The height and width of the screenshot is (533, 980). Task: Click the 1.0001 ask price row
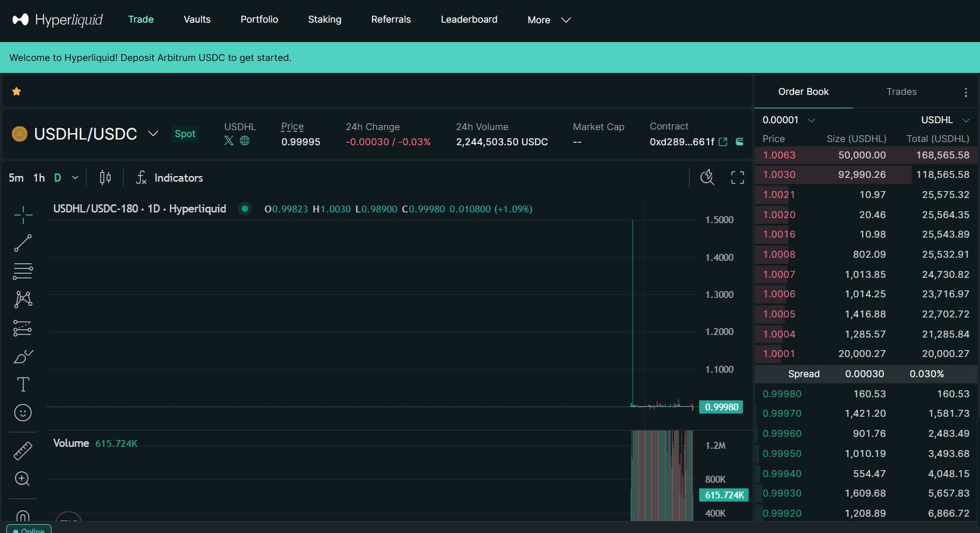779,354
